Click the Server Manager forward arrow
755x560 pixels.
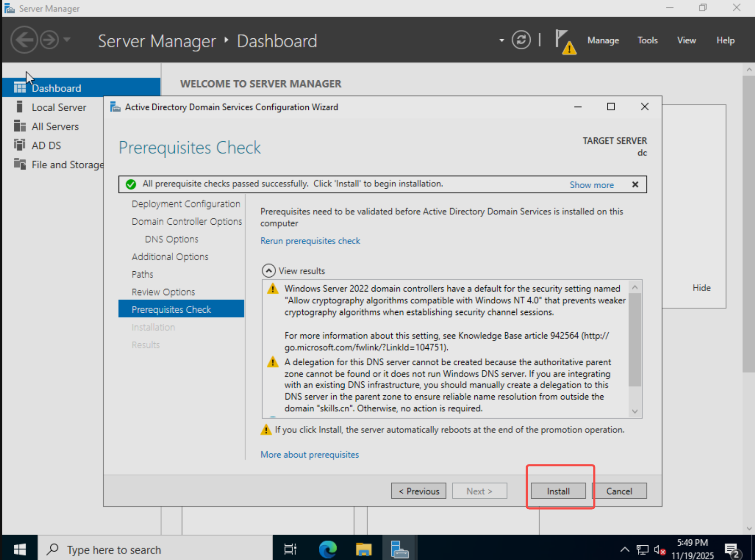pos(49,40)
